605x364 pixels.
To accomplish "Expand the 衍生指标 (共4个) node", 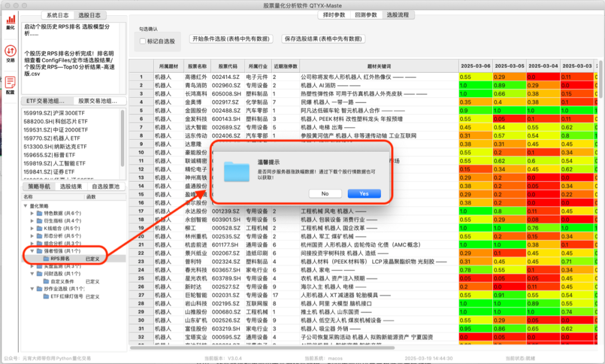I will click(32, 221).
